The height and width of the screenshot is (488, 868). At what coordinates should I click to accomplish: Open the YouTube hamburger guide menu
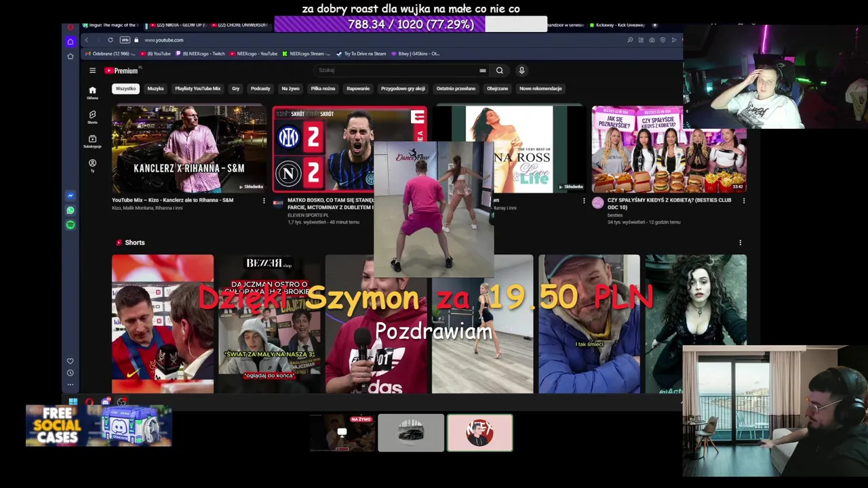click(x=92, y=70)
